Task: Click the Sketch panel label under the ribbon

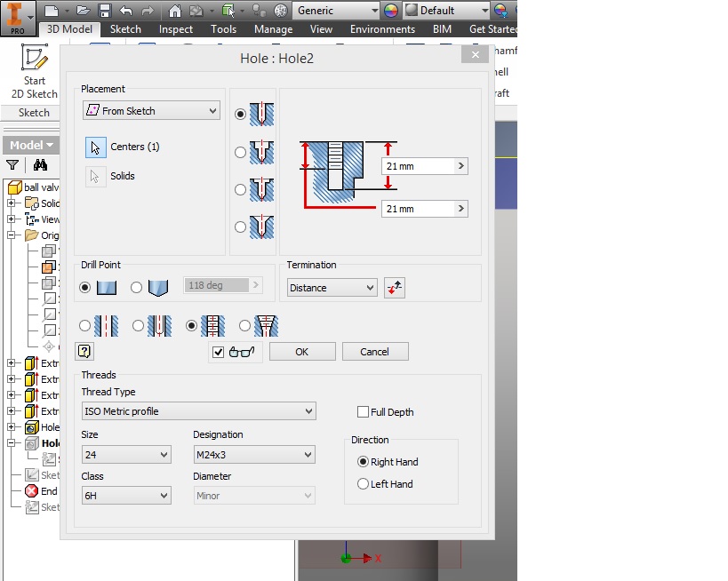Action: click(x=34, y=112)
